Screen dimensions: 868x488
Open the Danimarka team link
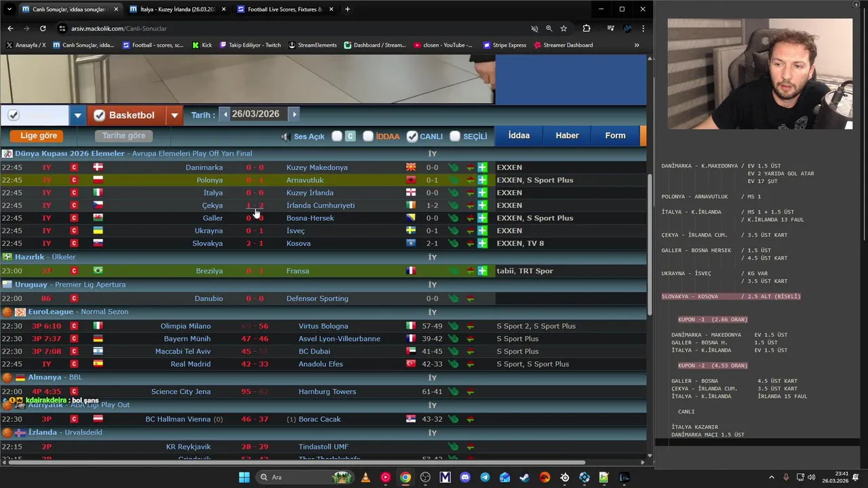click(204, 167)
